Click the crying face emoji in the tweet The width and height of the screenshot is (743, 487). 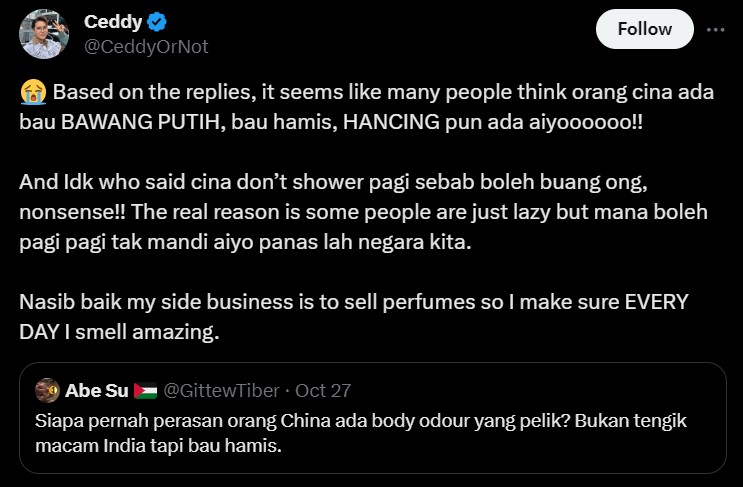click(x=32, y=93)
